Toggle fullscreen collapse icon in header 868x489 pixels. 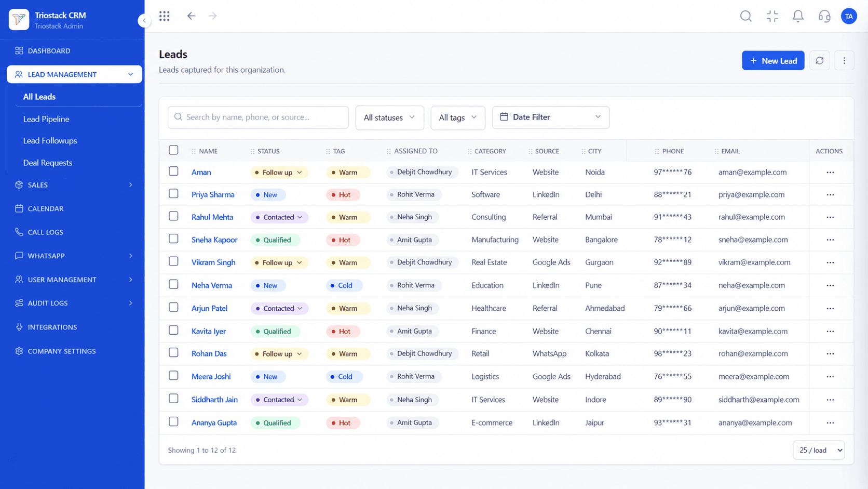[772, 16]
